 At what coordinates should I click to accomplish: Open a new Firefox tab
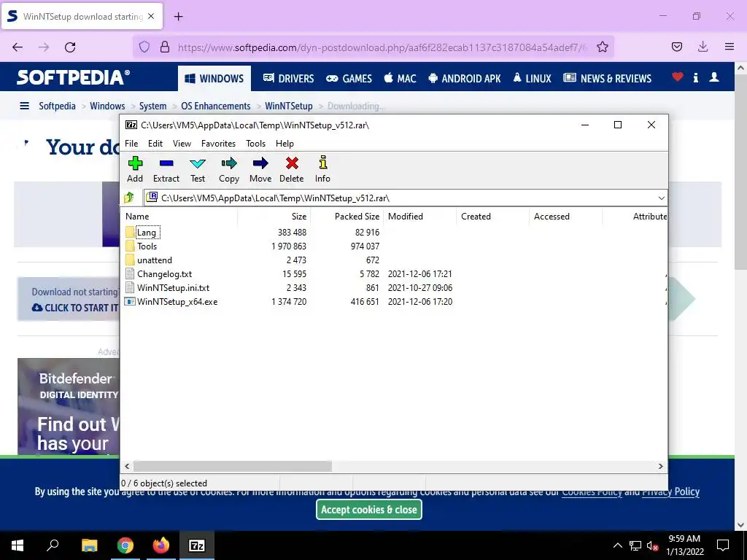tap(178, 17)
